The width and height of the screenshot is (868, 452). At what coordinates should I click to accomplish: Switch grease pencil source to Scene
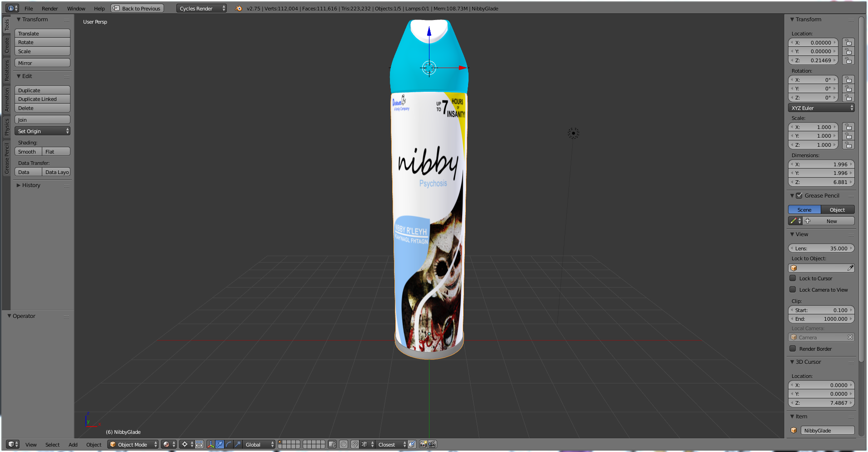click(x=804, y=209)
